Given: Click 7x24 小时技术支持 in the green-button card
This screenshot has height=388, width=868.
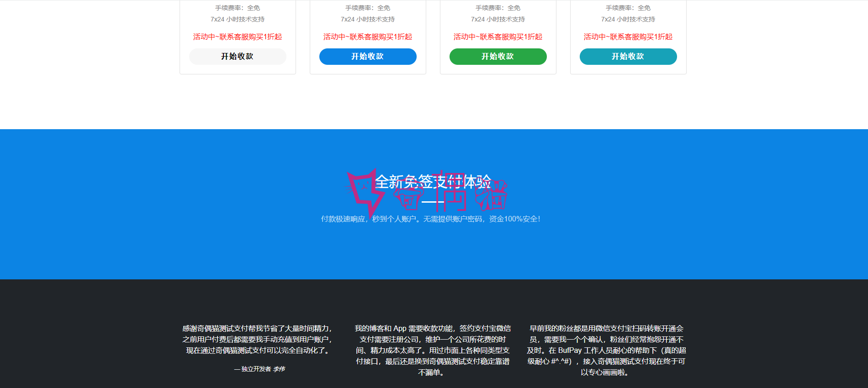Looking at the screenshot, I should coord(498,19).
